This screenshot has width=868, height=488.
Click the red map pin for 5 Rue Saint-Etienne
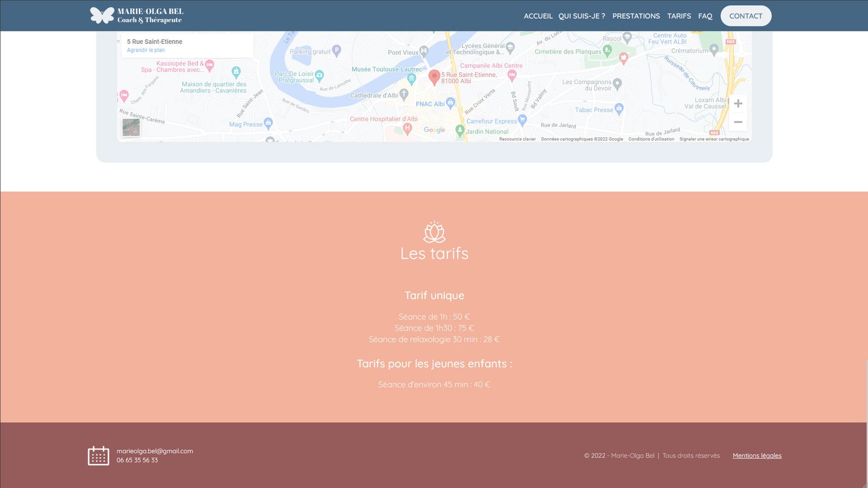pyautogui.click(x=434, y=77)
